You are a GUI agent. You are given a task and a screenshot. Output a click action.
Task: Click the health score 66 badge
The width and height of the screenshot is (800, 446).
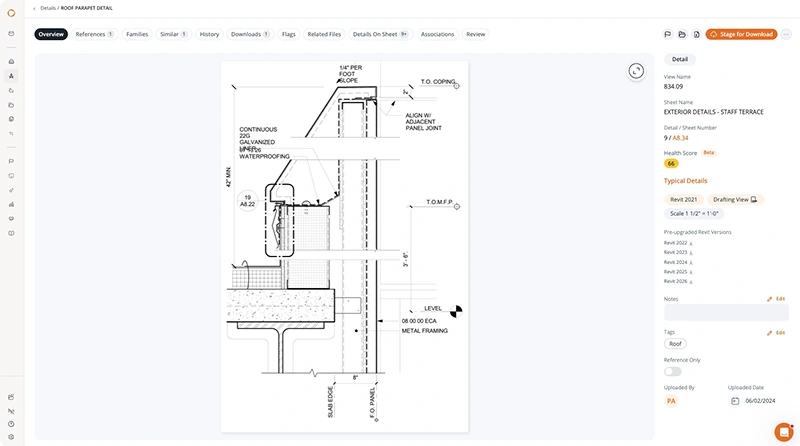[671, 163]
